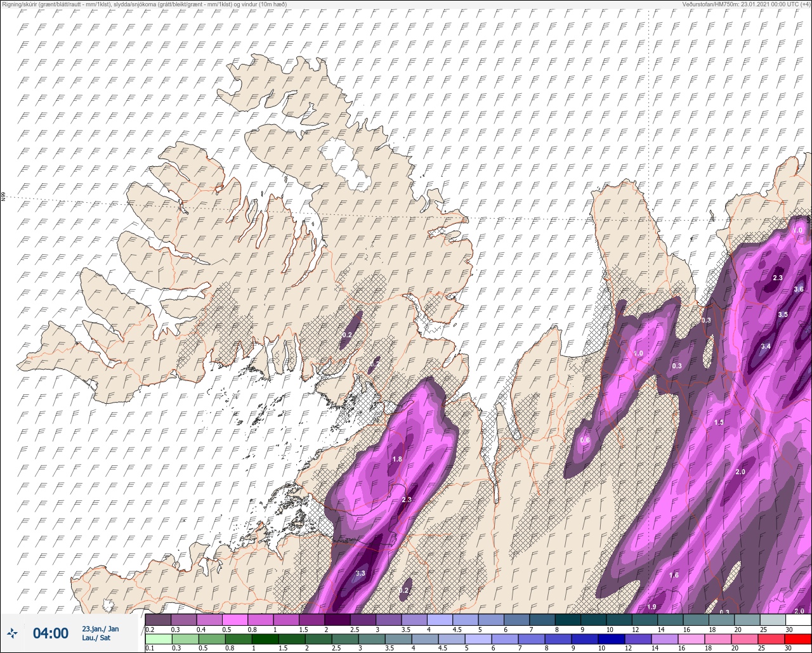Click the '23.jan./ Jan Lau./ Sat' date label
The height and width of the screenshot is (653, 812).
tap(100, 633)
